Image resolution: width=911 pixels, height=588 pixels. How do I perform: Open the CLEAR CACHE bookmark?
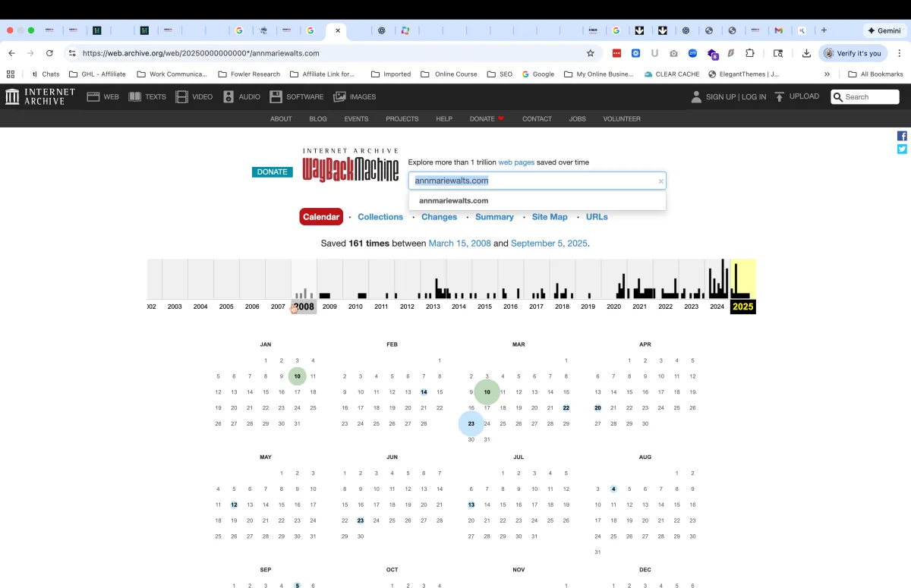pos(672,74)
